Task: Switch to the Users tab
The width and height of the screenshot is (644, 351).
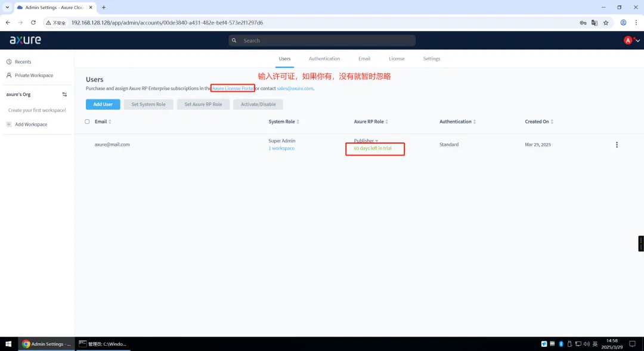Action: pos(284,59)
